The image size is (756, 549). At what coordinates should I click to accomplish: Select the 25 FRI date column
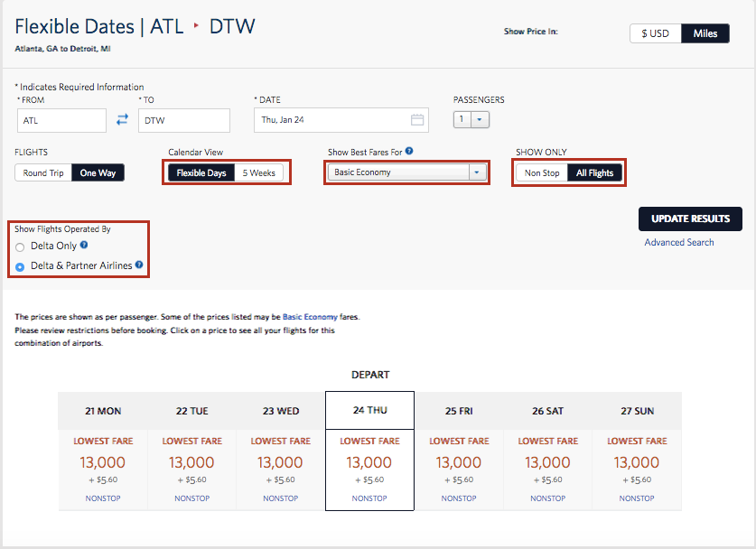click(459, 411)
